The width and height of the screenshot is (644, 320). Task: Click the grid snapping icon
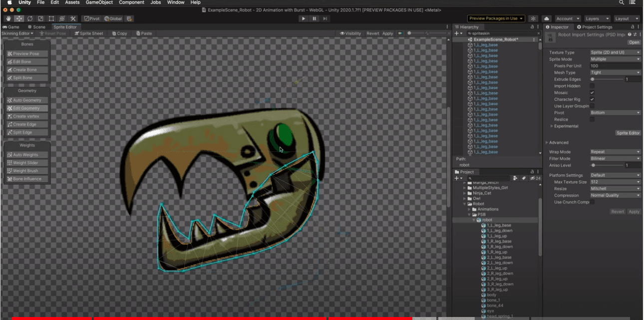tap(130, 18)
